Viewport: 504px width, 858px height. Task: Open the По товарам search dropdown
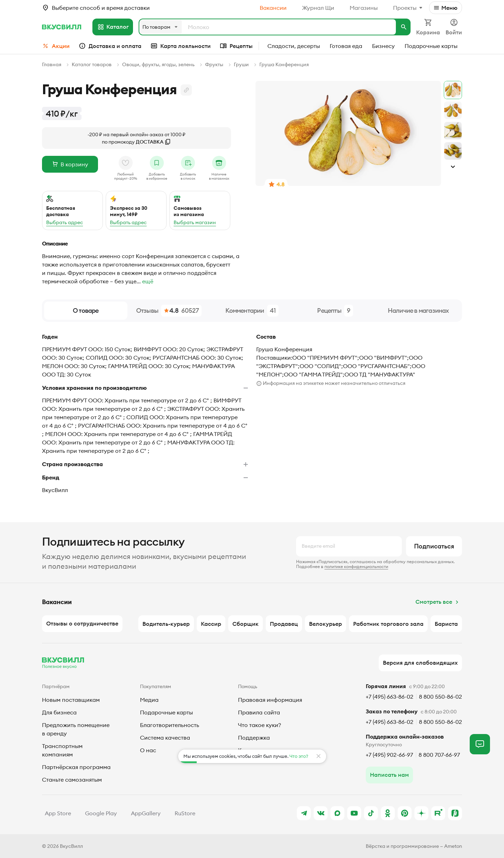(160, 27)
